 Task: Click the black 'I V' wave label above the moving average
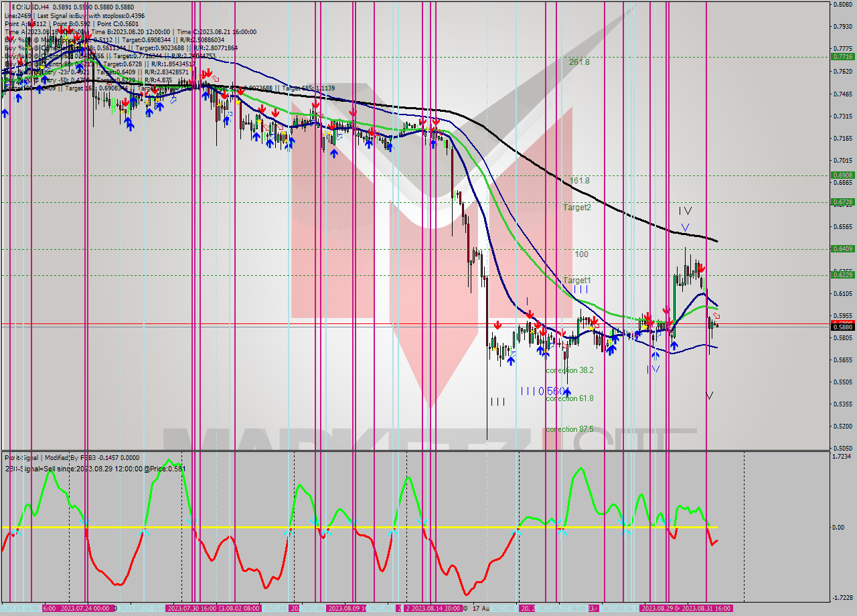tap(684, 210)
